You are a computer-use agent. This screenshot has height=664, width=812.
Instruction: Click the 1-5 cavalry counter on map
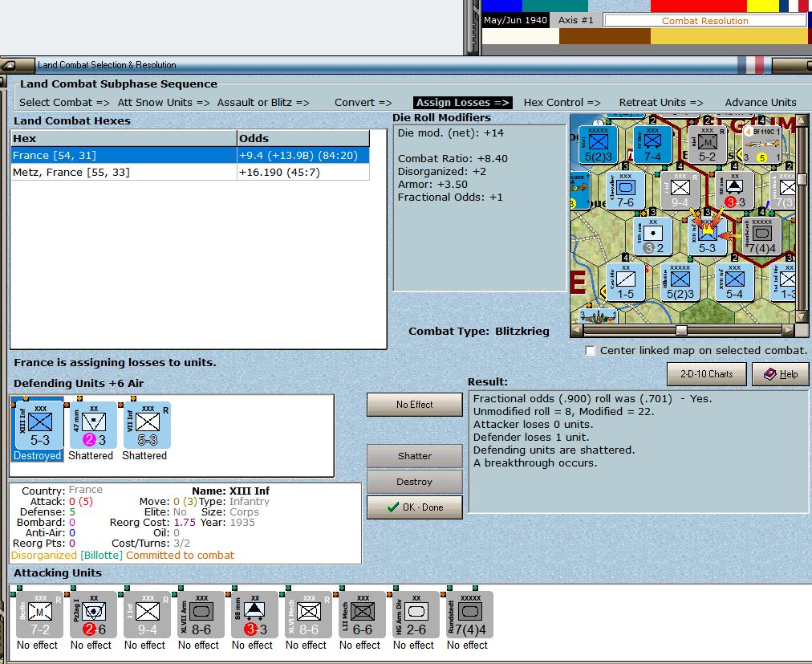pyautogui.click(x=625, y=282)
